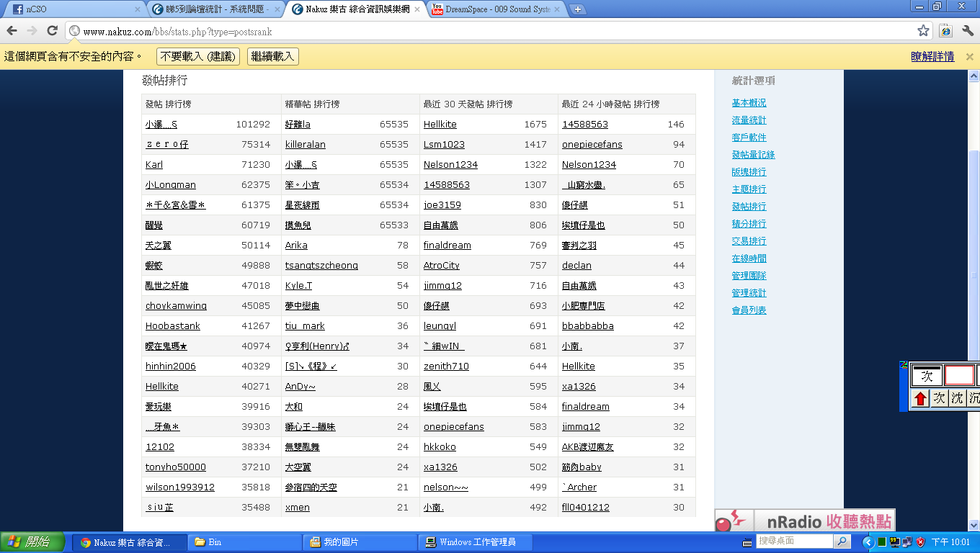Click the 搜尋桌面 search input field
This screenshot has width=980, height=553.
click(x=794, y=541)
